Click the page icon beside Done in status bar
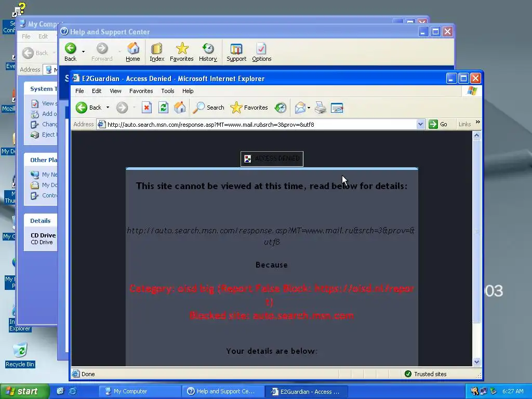This screenshot has height=399, width=532. tap(75, 374)
